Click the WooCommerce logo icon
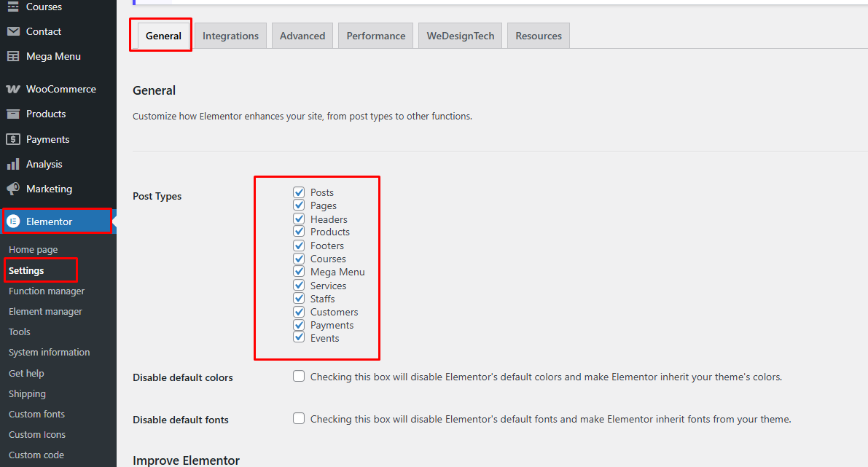The width and height of the screenshot is (868, 467). (12, 89)
